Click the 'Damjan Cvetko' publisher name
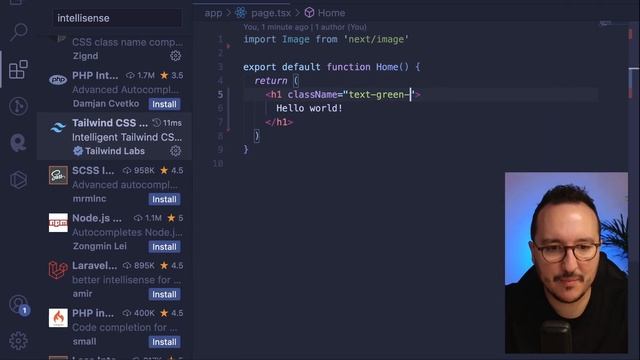640x360 pixels. [106, 104]
